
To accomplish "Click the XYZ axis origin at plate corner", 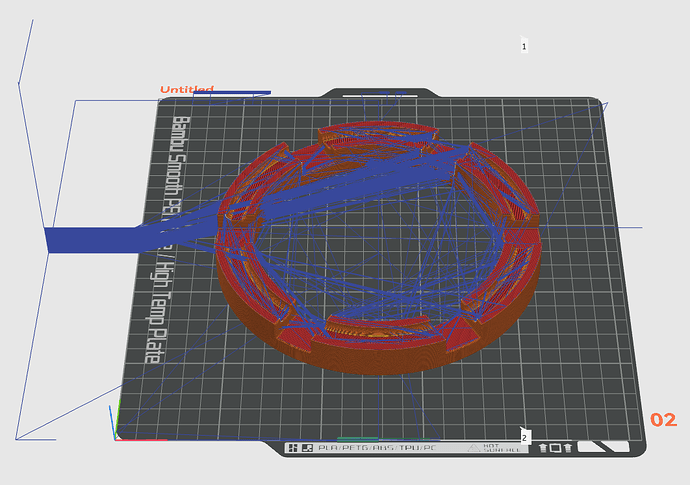I will point(115,438).
